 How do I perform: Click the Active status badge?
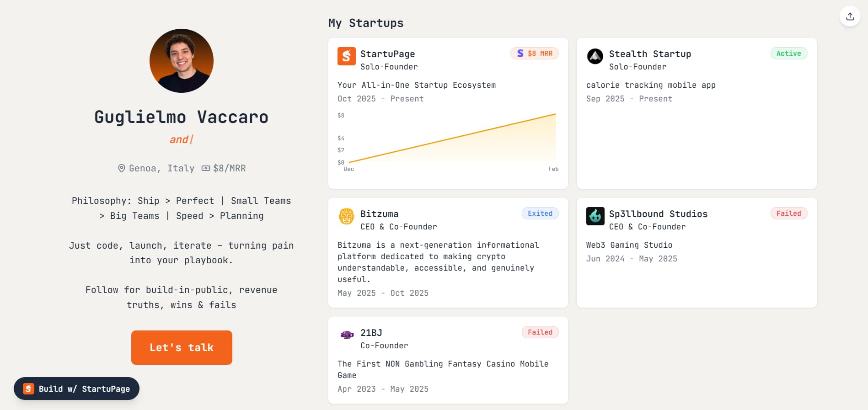click(x=788, y=53)
